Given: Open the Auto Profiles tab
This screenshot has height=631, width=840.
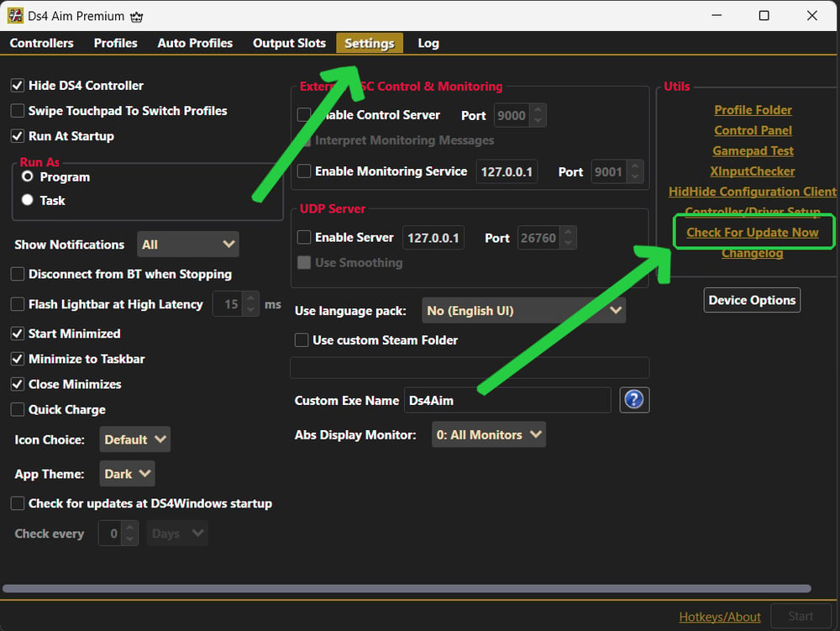Looking at the screenshot, I should point(195,43).
